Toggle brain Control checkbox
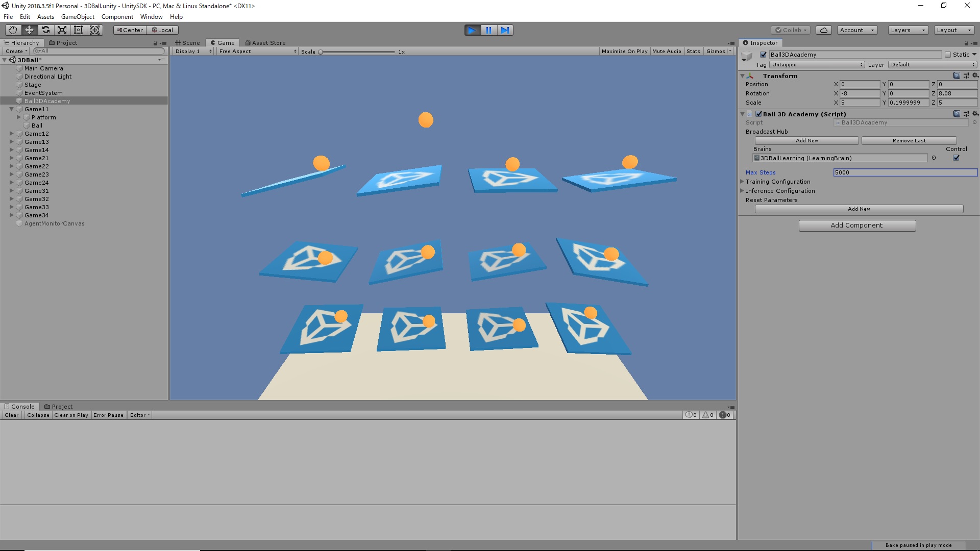This screenshot has width=980, height=551. tap(956, 158)
